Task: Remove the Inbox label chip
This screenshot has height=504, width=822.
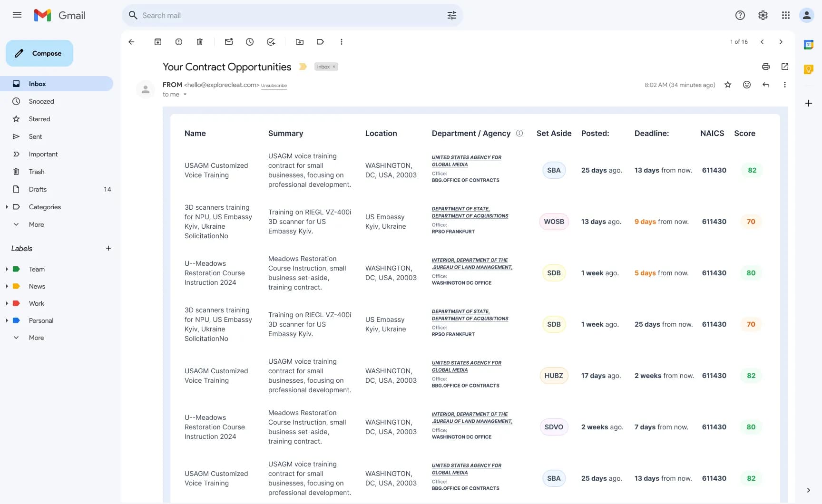Action: [x=334, y=67]
